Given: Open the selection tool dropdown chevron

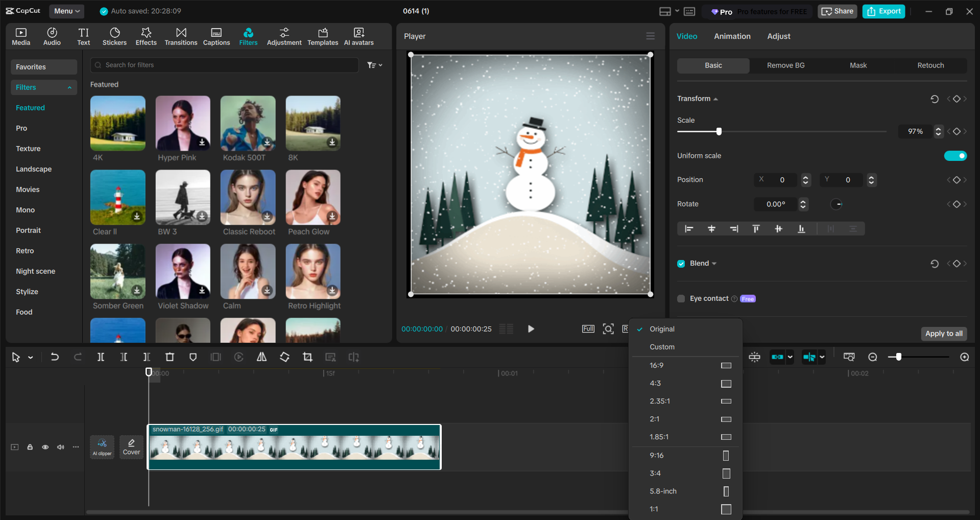Looking at the screenshot, I should 30,357.
